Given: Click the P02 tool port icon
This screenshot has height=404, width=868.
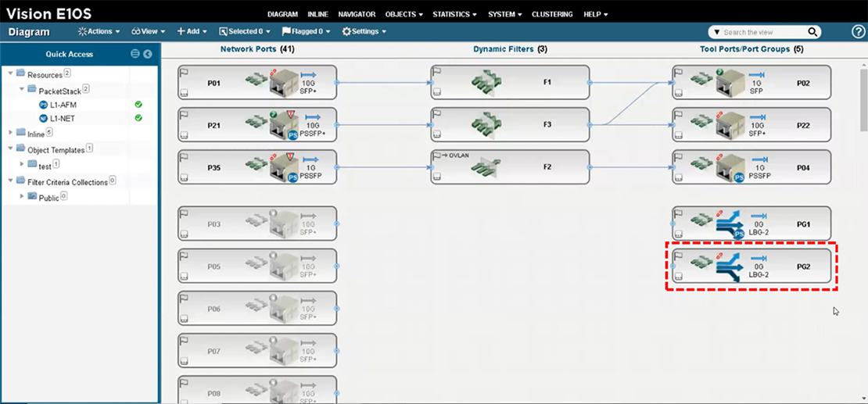Looking at the screenshot, I should pos(730,82).
